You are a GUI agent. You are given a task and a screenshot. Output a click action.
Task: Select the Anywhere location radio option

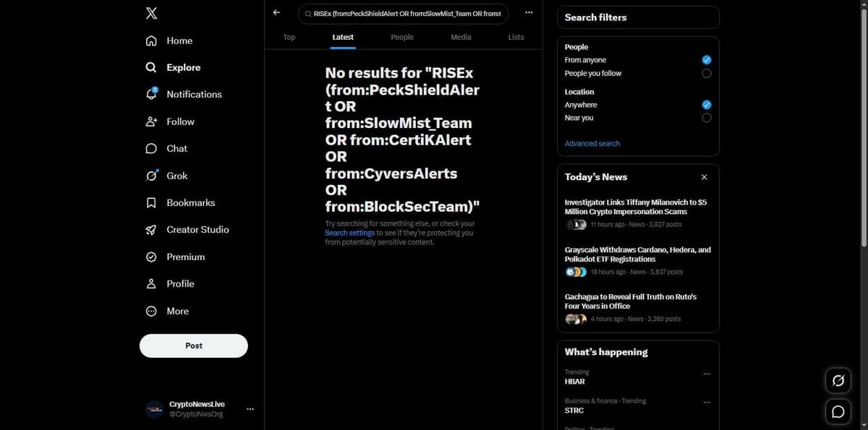[707, 105]
